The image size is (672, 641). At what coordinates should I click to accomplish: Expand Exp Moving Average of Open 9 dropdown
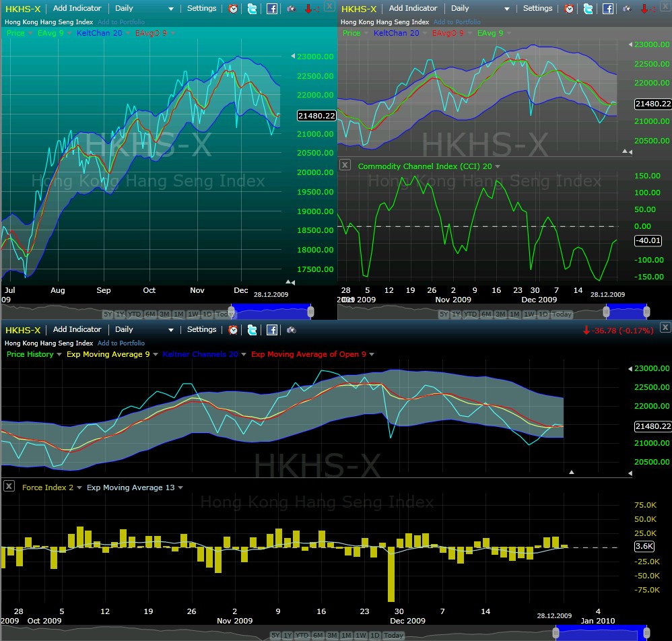[x=372, y=354]
